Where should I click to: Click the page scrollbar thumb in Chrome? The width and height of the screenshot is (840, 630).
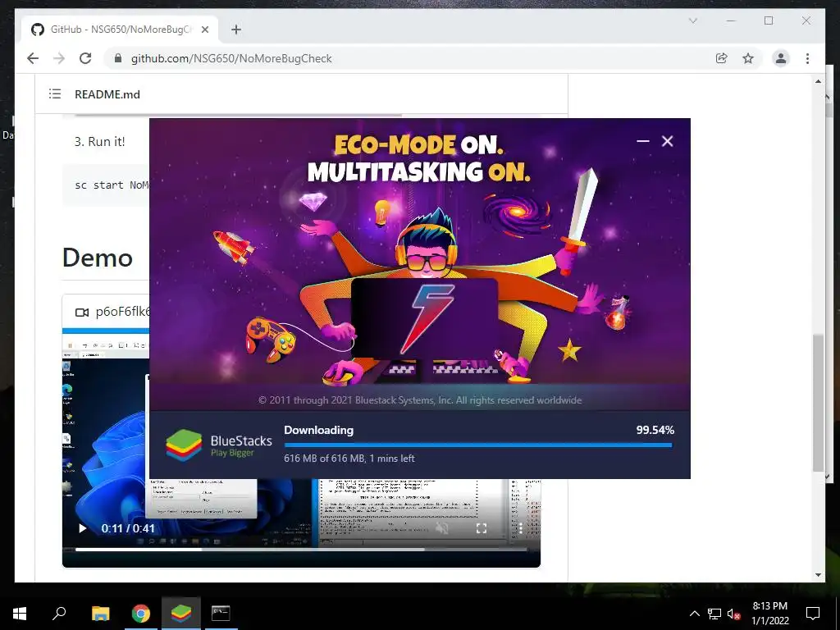(818, 403)
